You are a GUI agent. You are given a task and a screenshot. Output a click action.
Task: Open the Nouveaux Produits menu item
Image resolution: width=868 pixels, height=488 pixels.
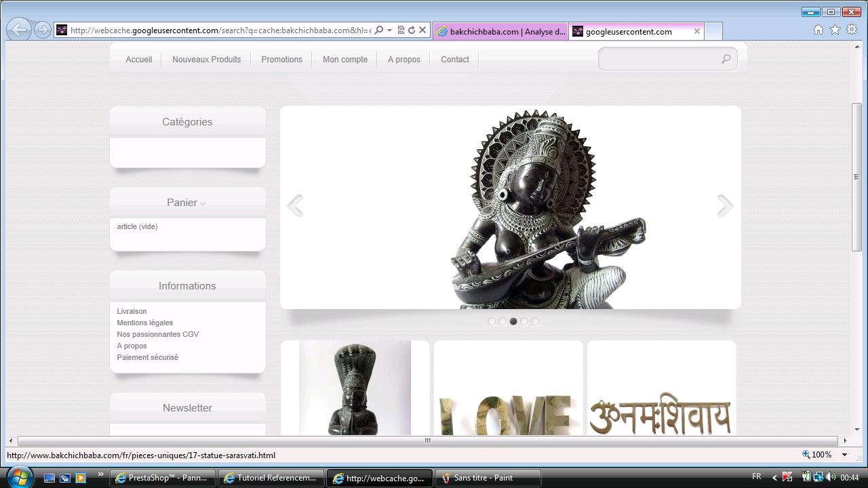(x=206, y=60)
